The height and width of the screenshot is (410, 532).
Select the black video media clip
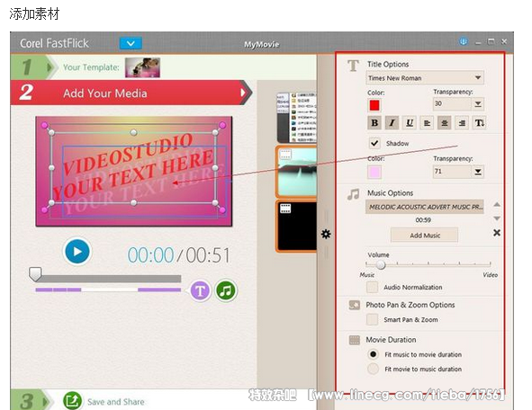[296, 227]
